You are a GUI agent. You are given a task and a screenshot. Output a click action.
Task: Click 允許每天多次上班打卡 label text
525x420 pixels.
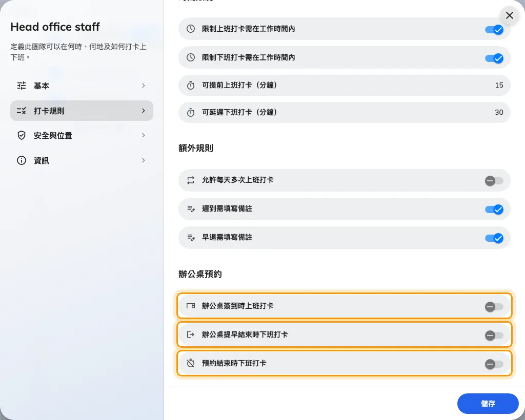[x=238, y=180]
